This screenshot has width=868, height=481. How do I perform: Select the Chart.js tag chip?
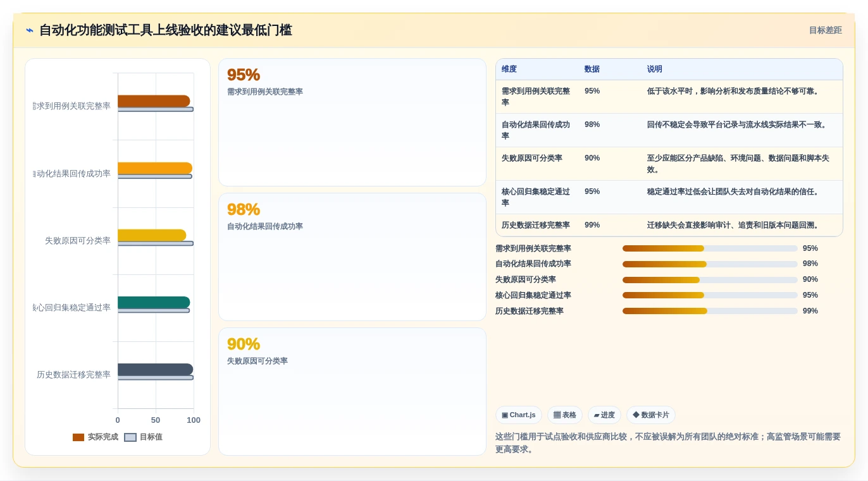point(519,415)
